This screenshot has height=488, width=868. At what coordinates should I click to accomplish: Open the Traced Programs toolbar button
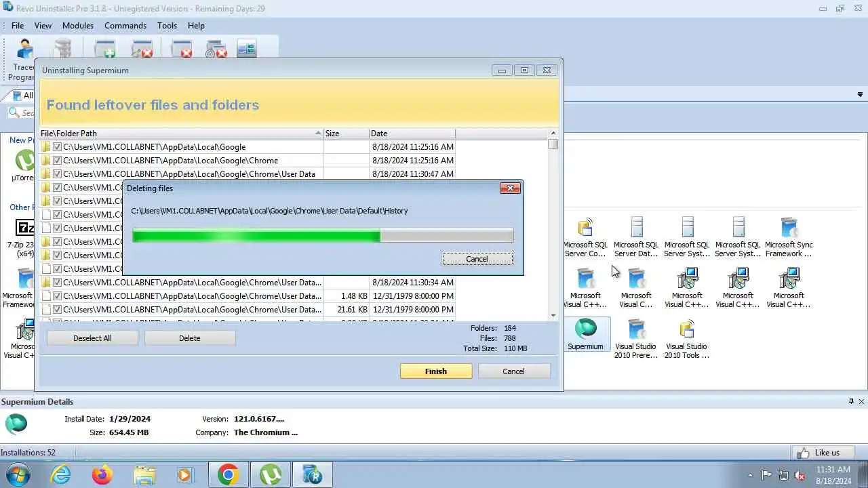pyautogui.click(x=24, y=60)
